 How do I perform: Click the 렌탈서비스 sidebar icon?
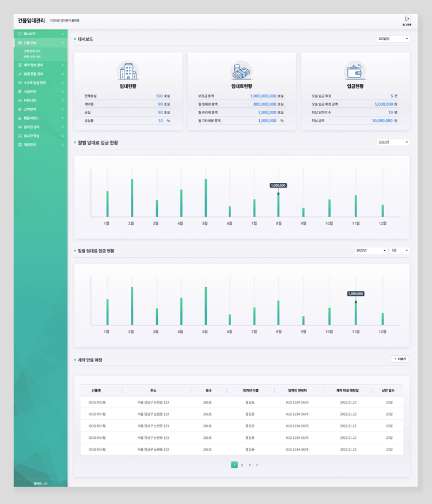click(20, 118)
